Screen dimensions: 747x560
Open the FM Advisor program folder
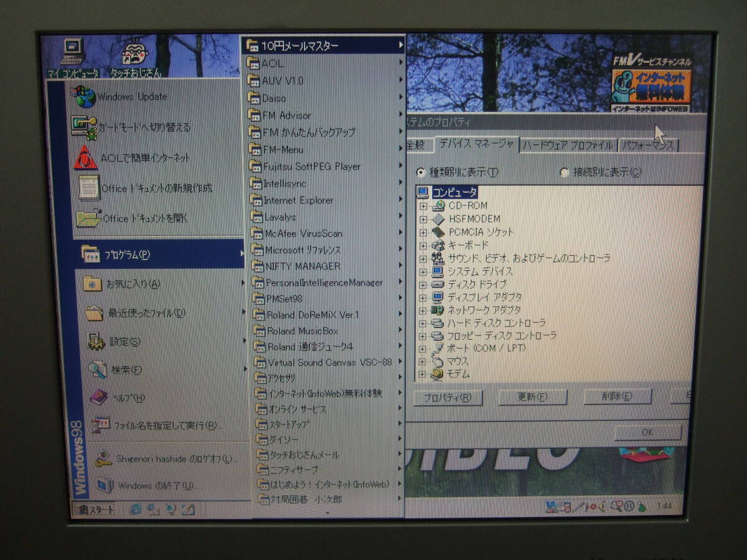coord(326,115)
